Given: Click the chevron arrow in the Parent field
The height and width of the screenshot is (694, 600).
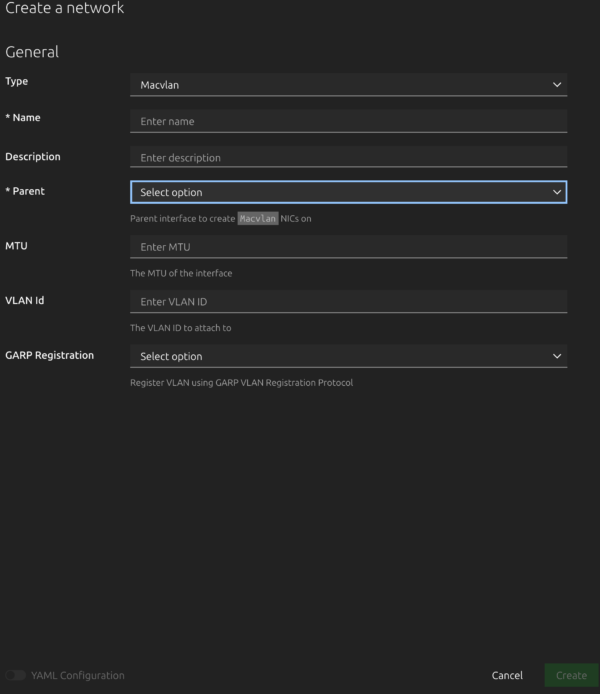Looking at the screenshot, I should (x=557, y=192).
